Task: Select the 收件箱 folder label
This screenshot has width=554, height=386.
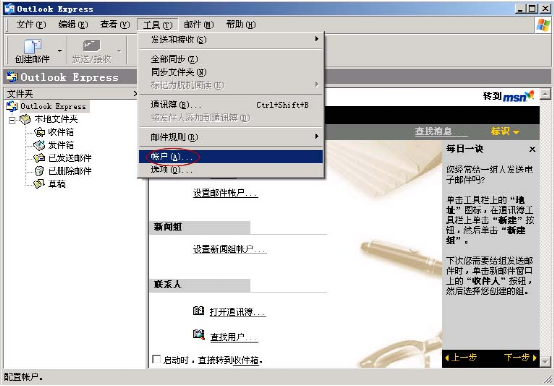Action: point(61,132)
